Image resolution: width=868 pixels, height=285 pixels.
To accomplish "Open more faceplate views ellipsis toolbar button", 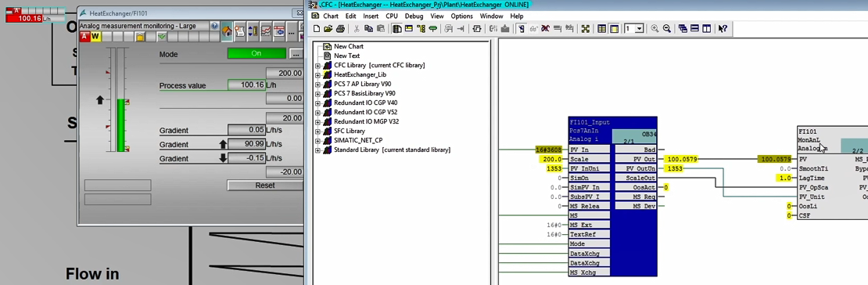I will 291,31.
